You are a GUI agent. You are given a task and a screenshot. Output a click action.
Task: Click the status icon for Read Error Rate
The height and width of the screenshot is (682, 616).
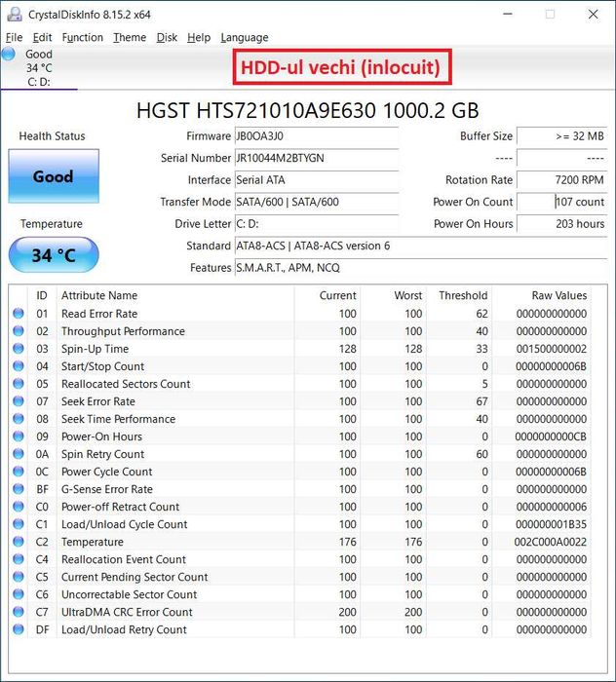19,313
